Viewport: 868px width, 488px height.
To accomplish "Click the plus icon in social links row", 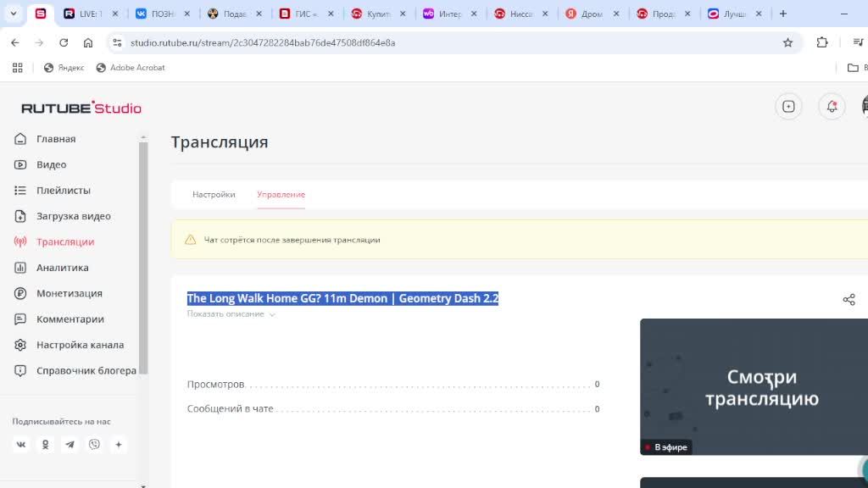I will coord(119,444).
